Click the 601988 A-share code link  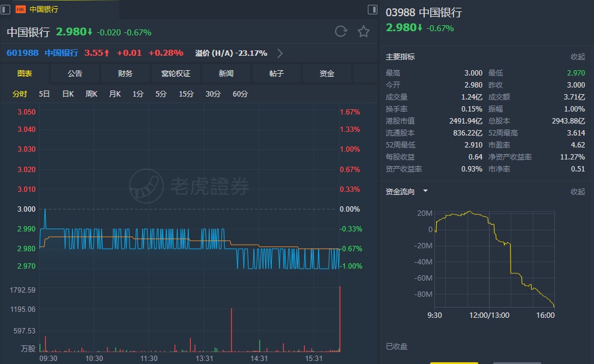(x=22, y=53)
